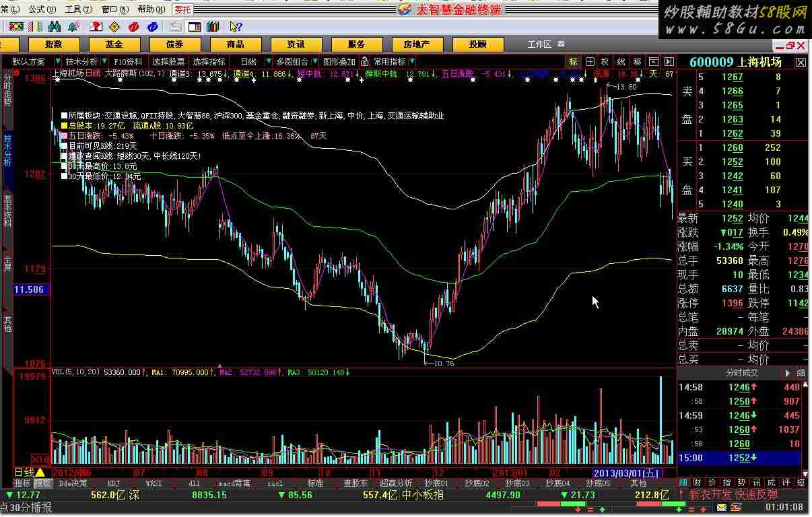The height and width of the screenshot is (517, 812).
Task: Open the 技术分析 dropdown arrow
Action: point(103,62)
